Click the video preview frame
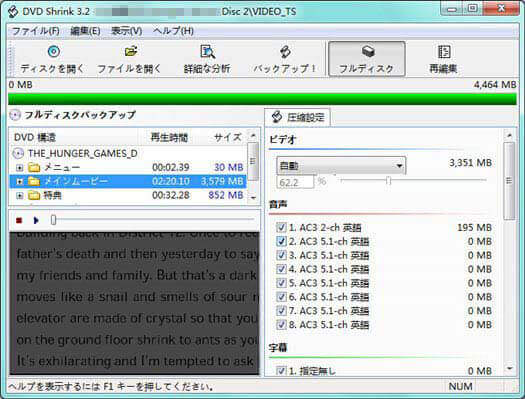This screenshot has height=399, width=525. click(x=134, y=303)
